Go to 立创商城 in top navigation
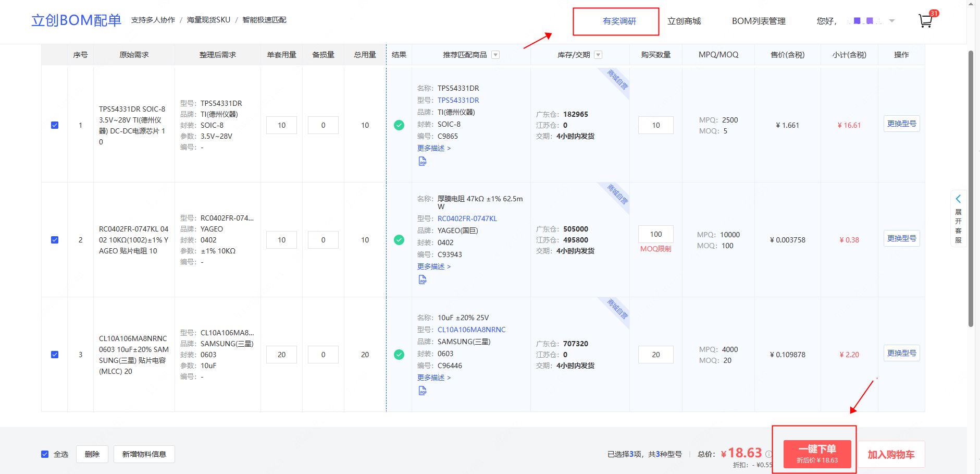The height and width of the screenshot is (474, 980). 684,21
